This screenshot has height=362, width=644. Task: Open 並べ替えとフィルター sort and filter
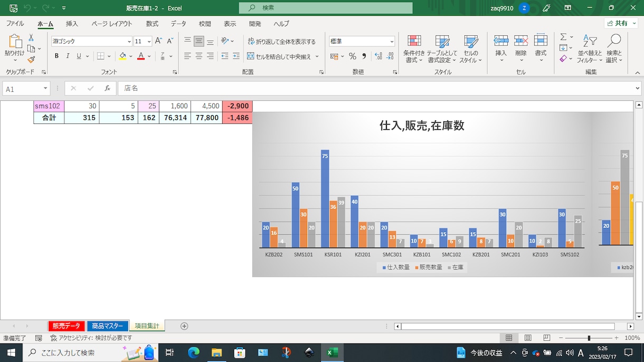coord(590,49)
